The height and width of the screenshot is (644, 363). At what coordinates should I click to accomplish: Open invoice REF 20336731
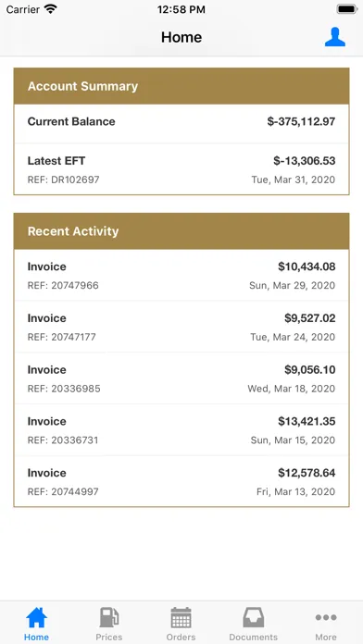181,430
